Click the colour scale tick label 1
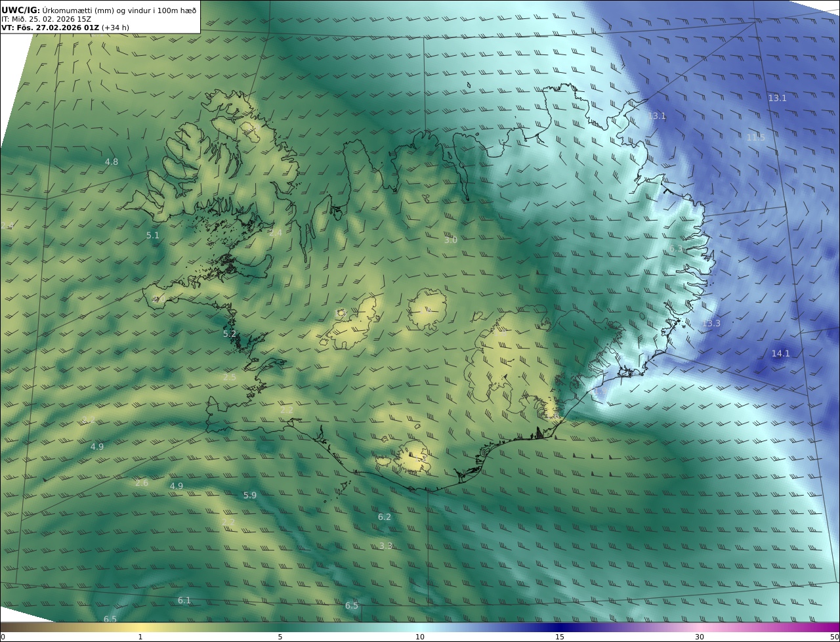Screen dimensions: 840x642 point(140,637)
